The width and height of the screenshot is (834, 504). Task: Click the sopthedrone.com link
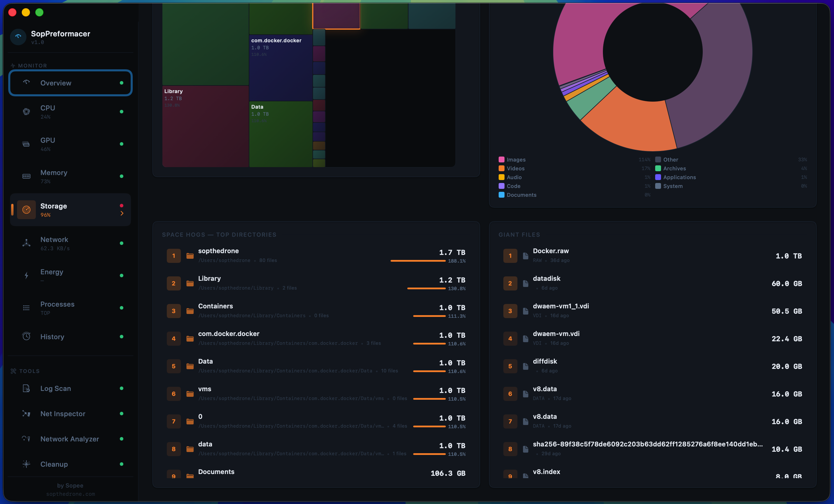(x=70, y=494)
